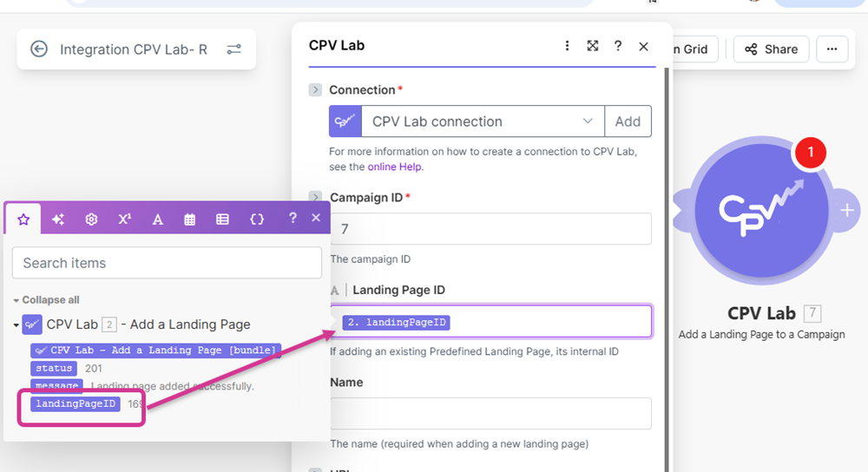Image resolution: width=868 pixels, height=472 pixels.
Task: Open custom variables curly braces tab
Action: [256, 220]
